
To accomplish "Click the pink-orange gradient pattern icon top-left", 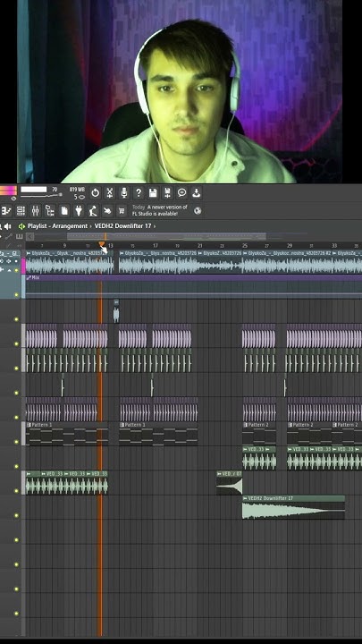I will (x=8, y=191).
